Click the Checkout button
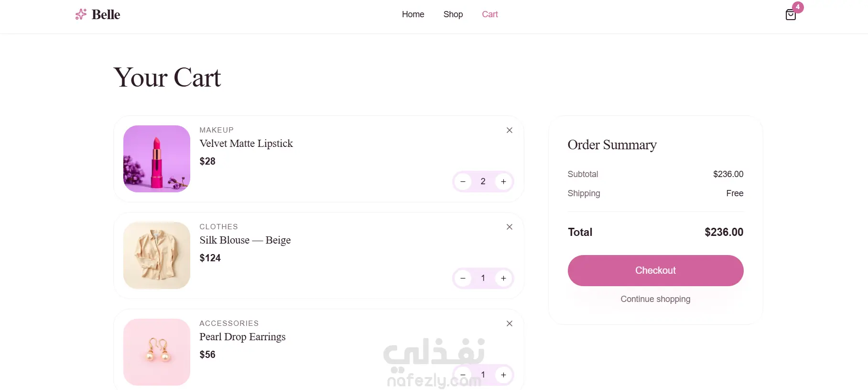 655,270
